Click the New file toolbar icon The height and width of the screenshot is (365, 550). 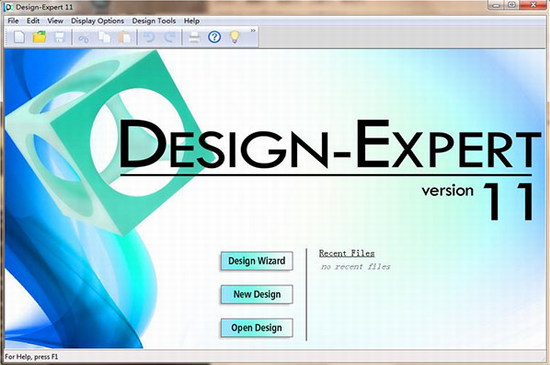pos(19,37)
